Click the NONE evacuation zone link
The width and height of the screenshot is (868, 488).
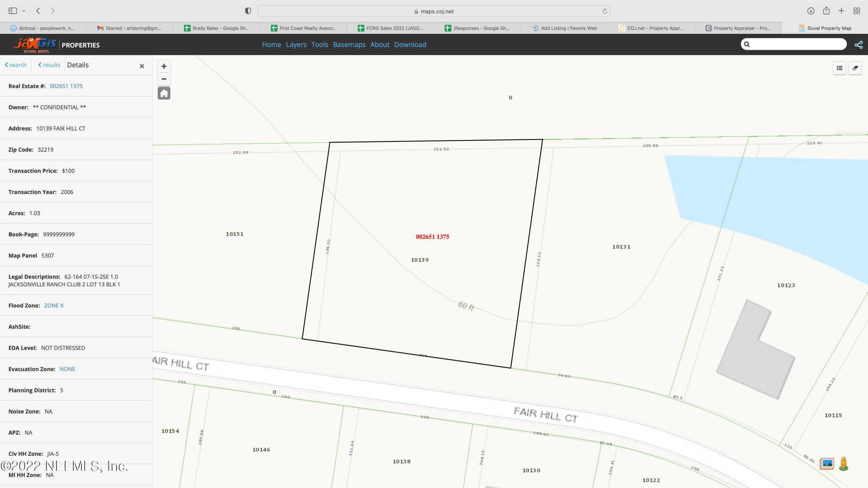click(67, 369)
